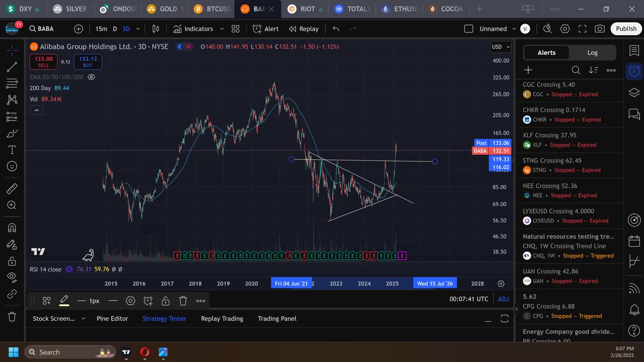Viewport: 644px width, 362px height.
Task: Toggle the layout name checkbox beside Unnamed
Action: [x=468, y=29]
